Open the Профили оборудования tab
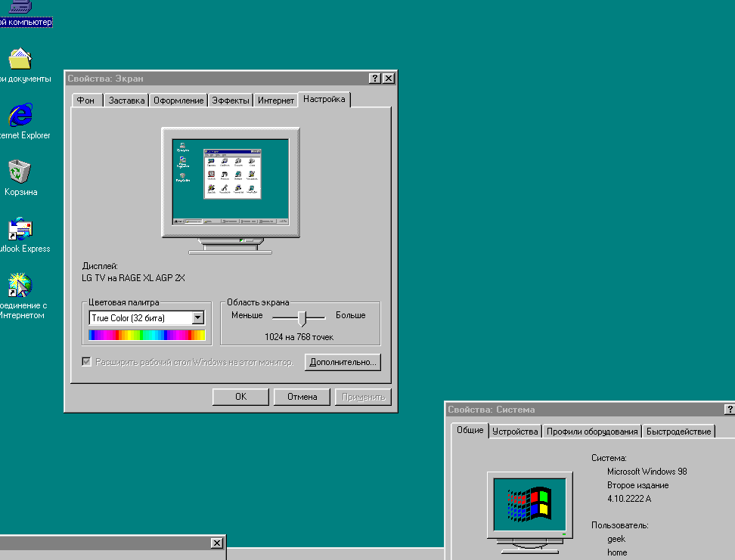The height and width of the screenshot is (560, 735). [x=593, y=432]
